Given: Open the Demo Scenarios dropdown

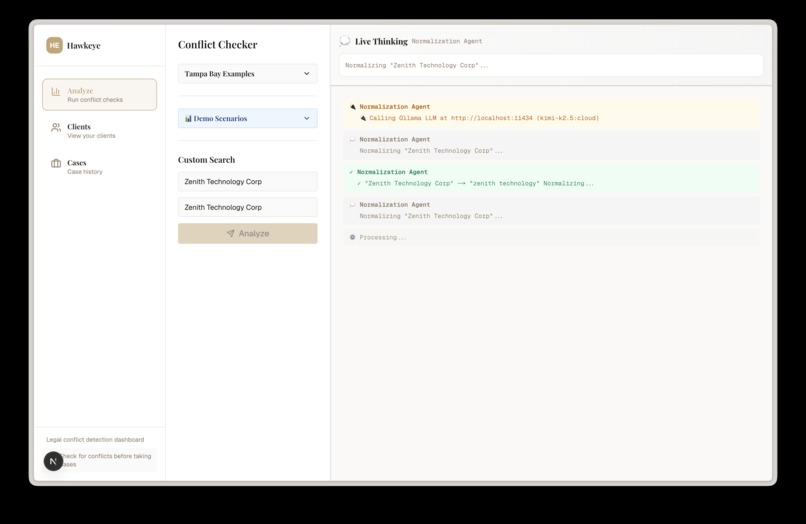Looking at the screenshot, I should (x=248, y=118).
